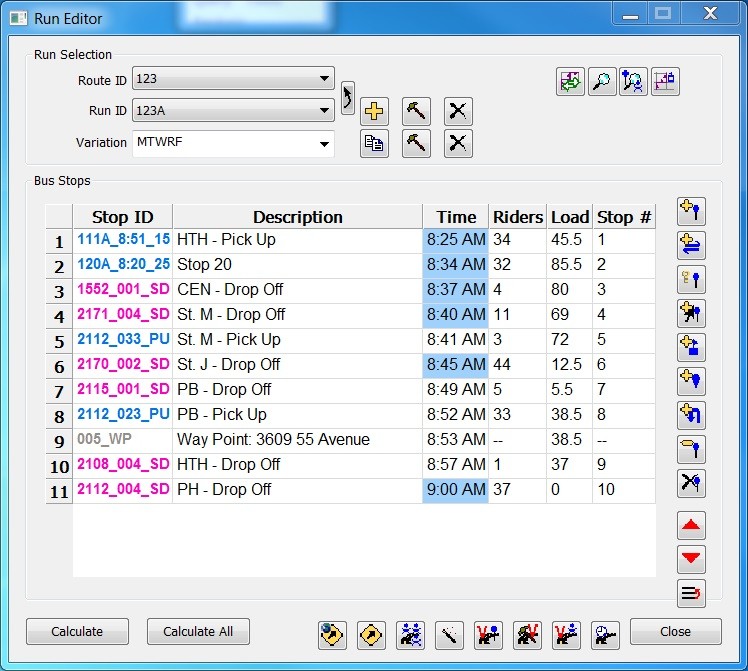Click the plus with walking figure and pin icon

click(691, 313)
